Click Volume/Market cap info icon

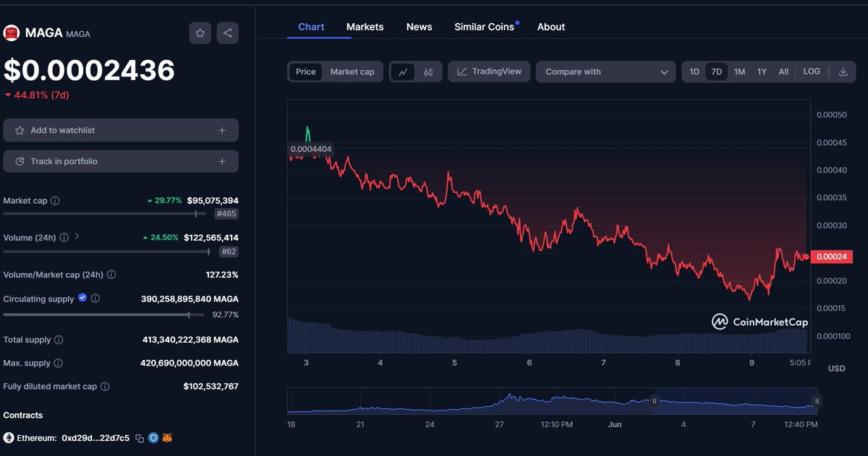click(x=111, y=275)
